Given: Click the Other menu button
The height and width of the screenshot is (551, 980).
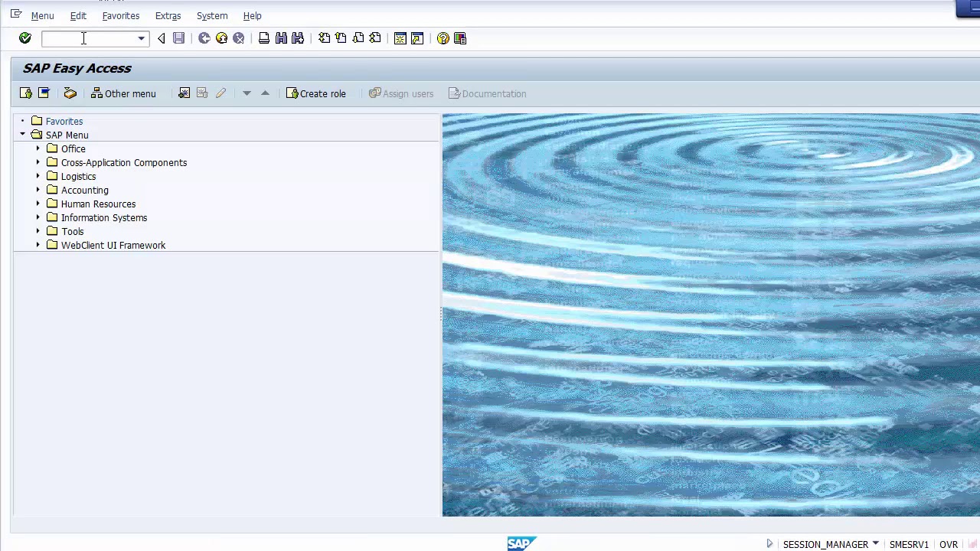Looking at the screenshot, I should coord(123,93).
